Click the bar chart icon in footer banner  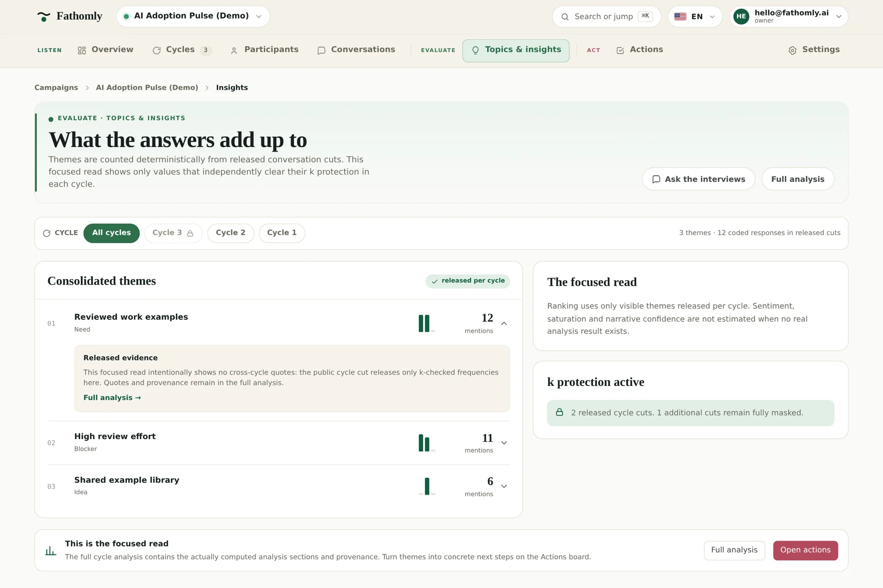pos(51,551)
